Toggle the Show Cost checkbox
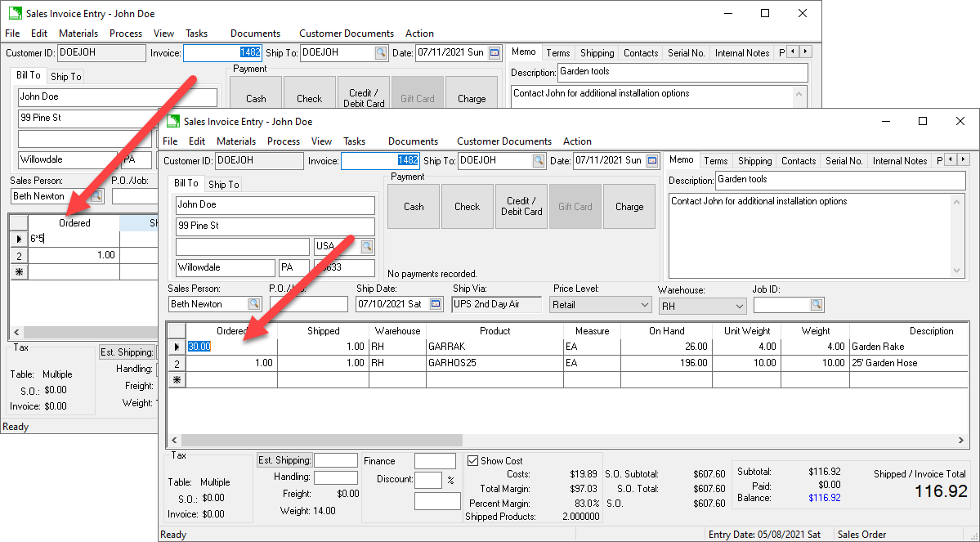 click(x=472, y=460)
